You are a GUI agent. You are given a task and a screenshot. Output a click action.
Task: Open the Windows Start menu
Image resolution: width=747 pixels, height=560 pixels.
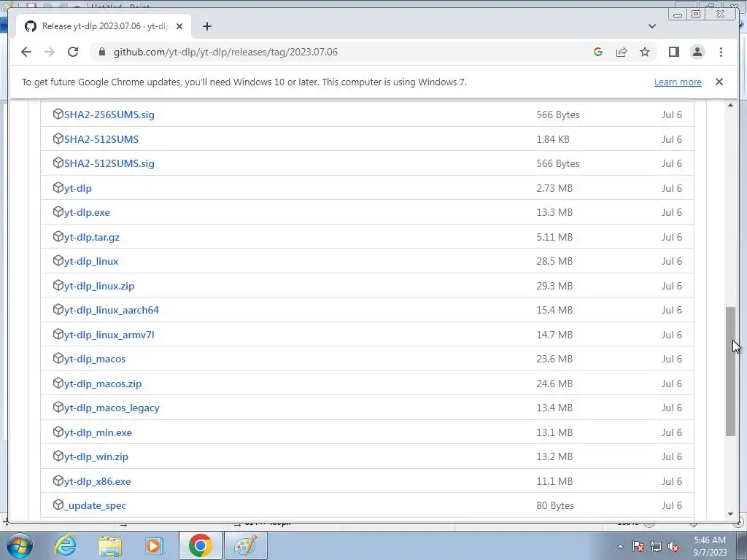(x=20, y=545)
